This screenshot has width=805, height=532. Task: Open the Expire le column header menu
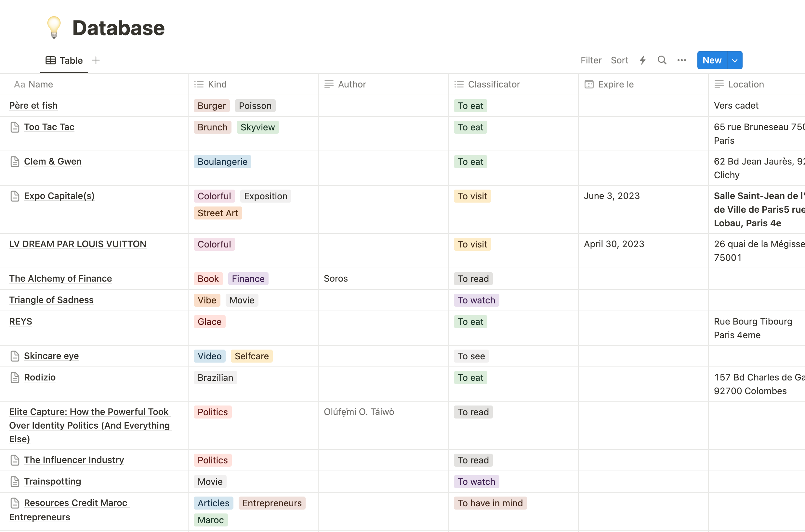click(x=615, y=84)
